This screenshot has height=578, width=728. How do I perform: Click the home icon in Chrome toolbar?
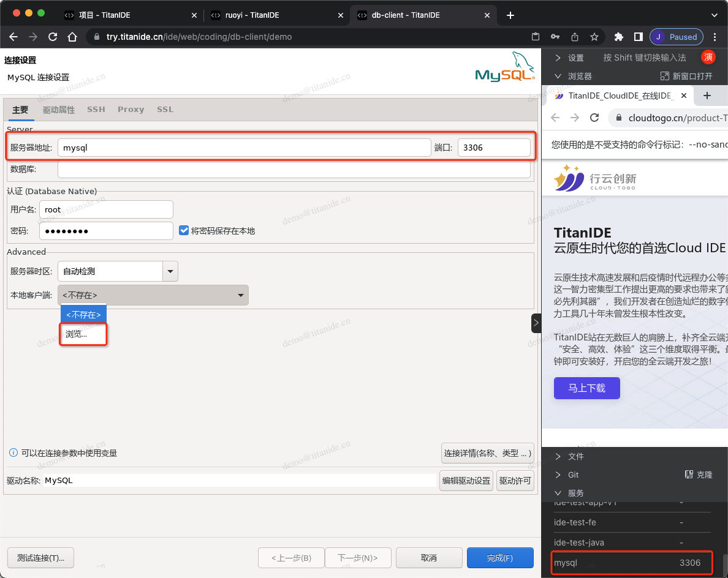point(72,37)
